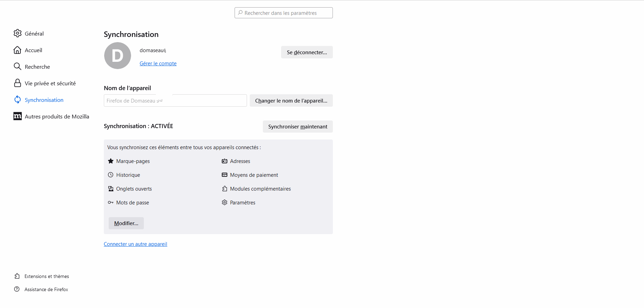Switch to Vie privée et sécurité section
This screenshot has width=644, height=308.
[x=50, y=83]
